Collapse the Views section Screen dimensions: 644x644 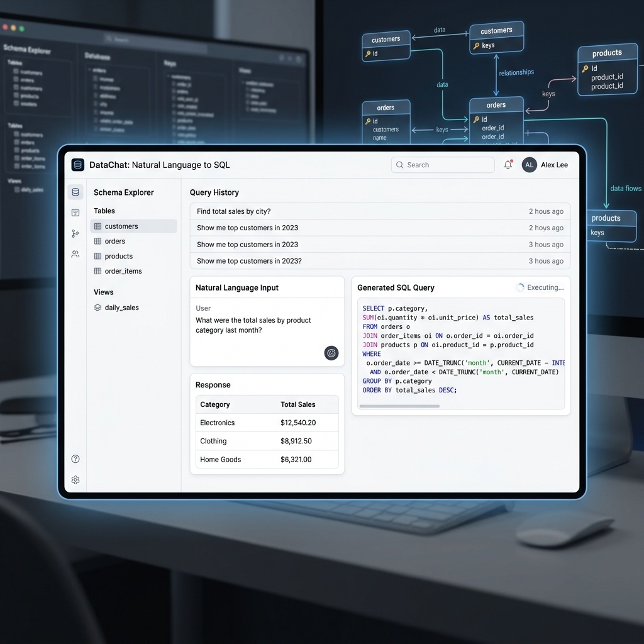tap(103, 292)
